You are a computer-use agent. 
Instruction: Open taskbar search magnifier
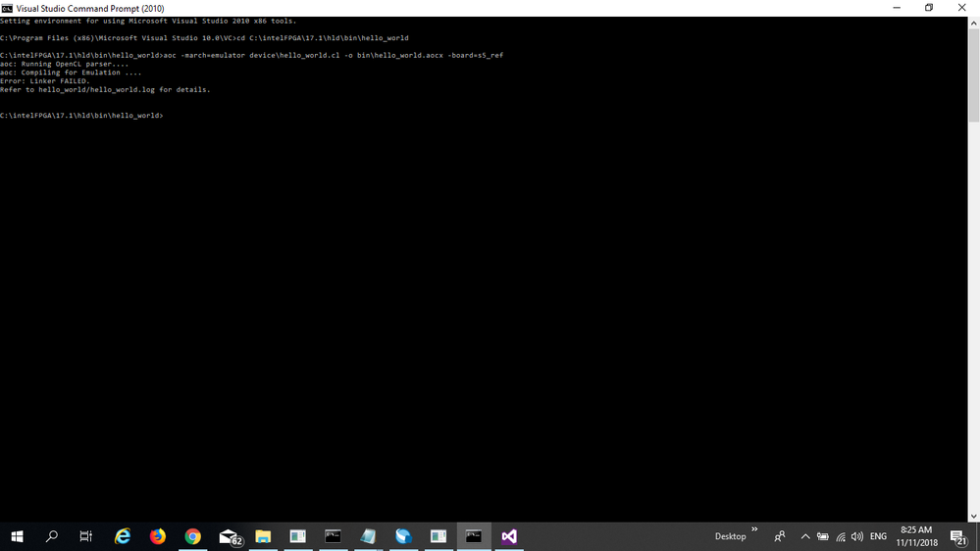pyautogui.click(x=52, y=536)
